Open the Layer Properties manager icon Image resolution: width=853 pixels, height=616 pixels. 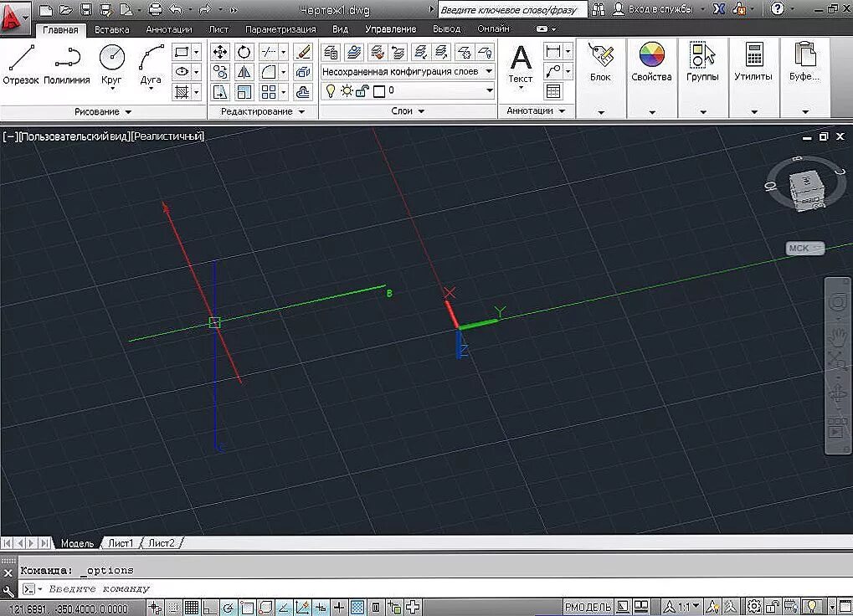click(331, 52)
